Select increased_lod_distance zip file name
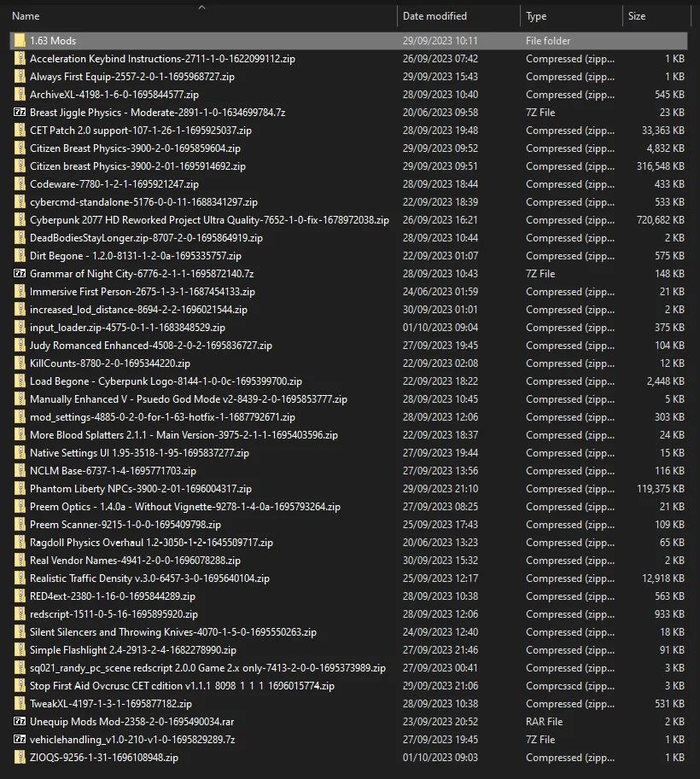 [x=138, y=310]
